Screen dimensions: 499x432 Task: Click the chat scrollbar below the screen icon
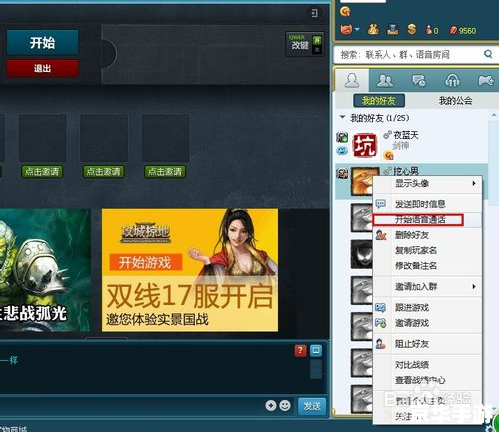point(316,369)
